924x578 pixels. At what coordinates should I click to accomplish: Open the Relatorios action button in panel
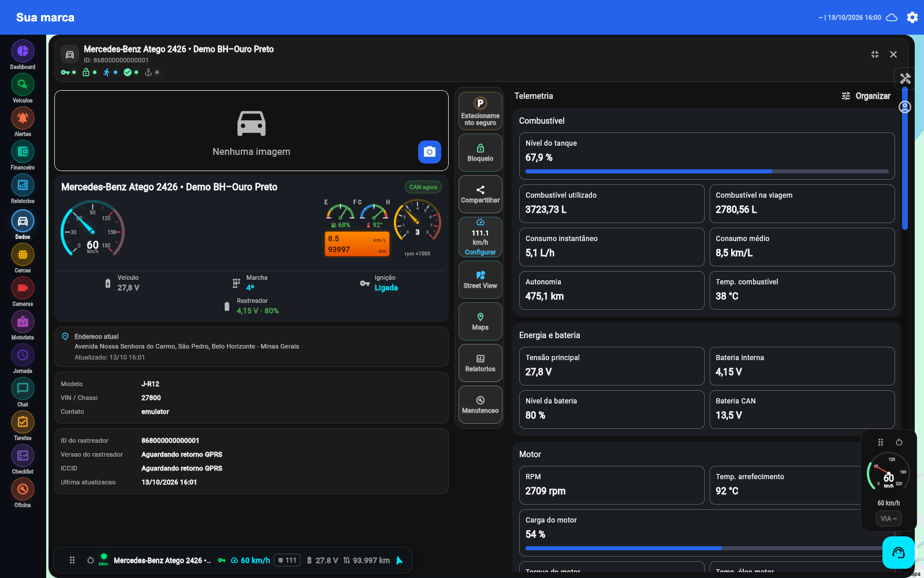point(480,363)
